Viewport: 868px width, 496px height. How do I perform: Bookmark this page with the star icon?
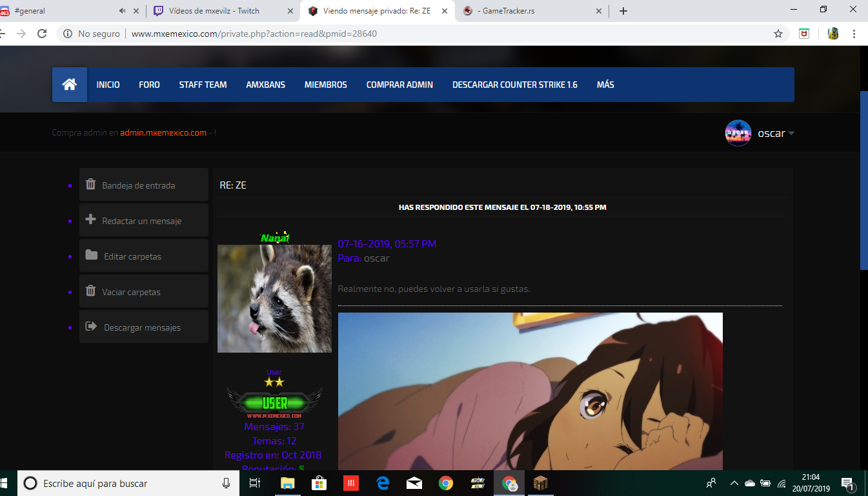click(x=778, y=34)
